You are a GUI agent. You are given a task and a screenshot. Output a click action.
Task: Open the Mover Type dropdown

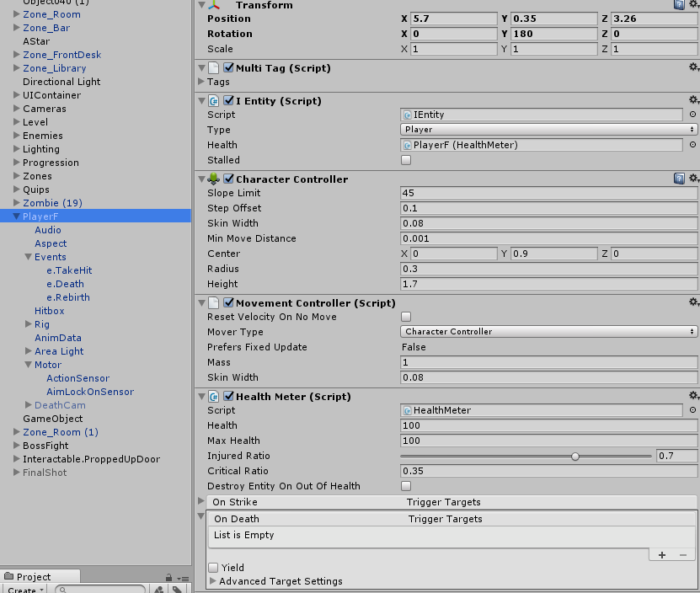click(548, 331)
